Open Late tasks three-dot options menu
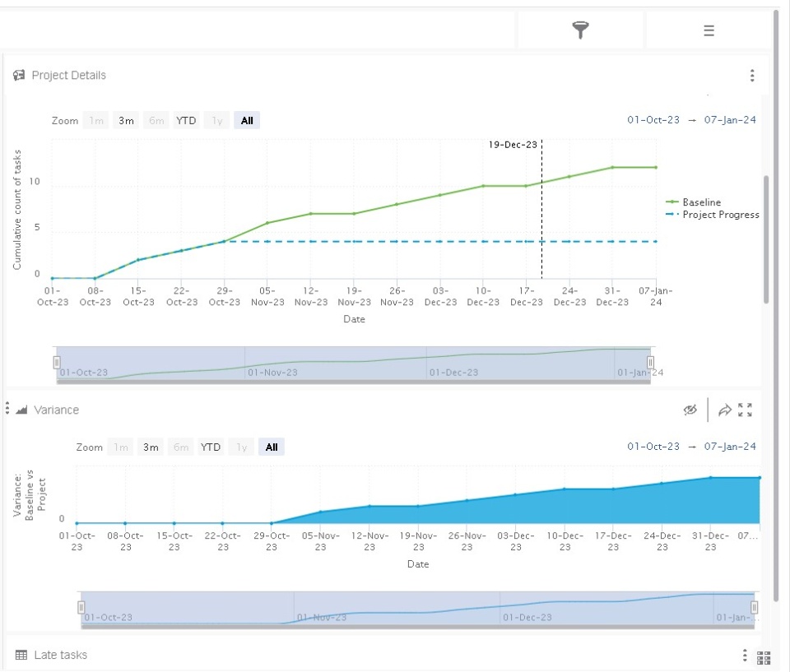Screen dimensions: 790x672 click(x=745, y=655)
